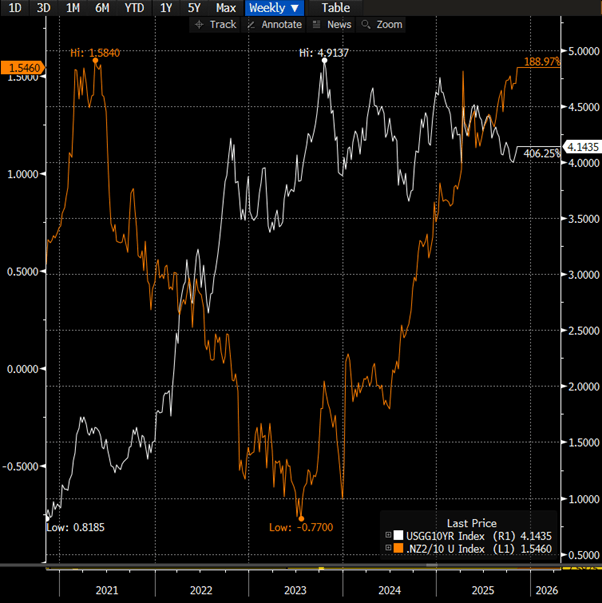This screenshot has height=603, width=602.
Task: Toggle expand box beside USGG10YR Index
Action: pyautogui.click(x=388, y=537)
